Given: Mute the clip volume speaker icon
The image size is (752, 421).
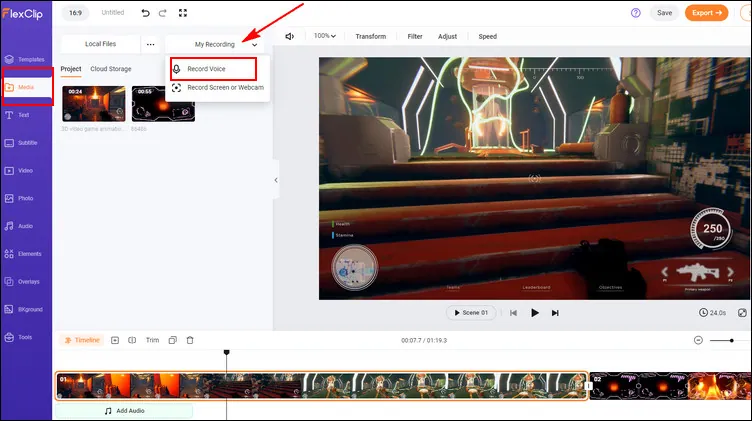Looking at the screenshot, I should pyautogui.click(x=290, y=36).
